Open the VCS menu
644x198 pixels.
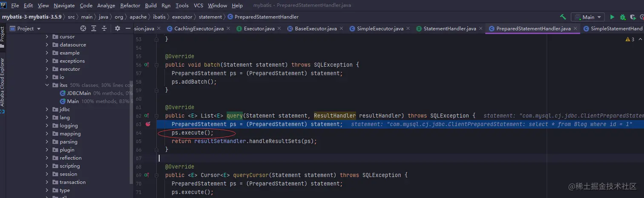(198, 6)
